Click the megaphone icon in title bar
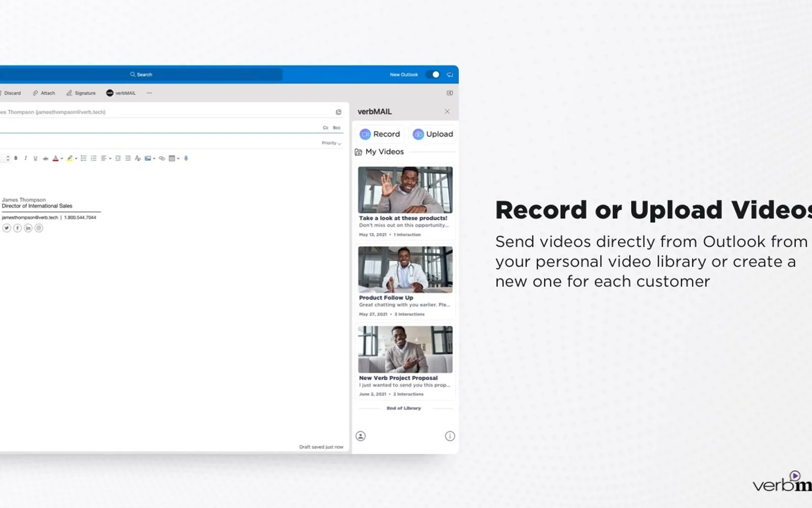The width and height of the screenshot is (812, 508). pyautogui.click(x=450, y=75)
